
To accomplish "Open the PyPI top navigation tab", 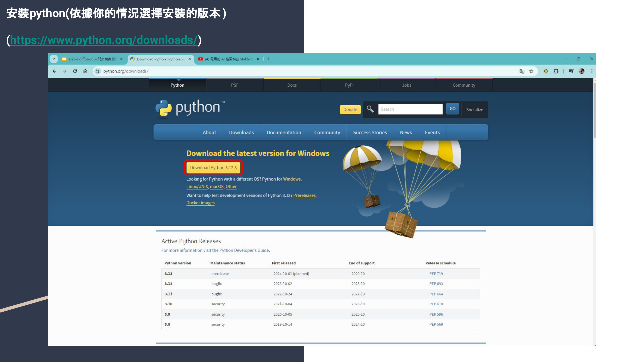I will click(x=349, y=85).
